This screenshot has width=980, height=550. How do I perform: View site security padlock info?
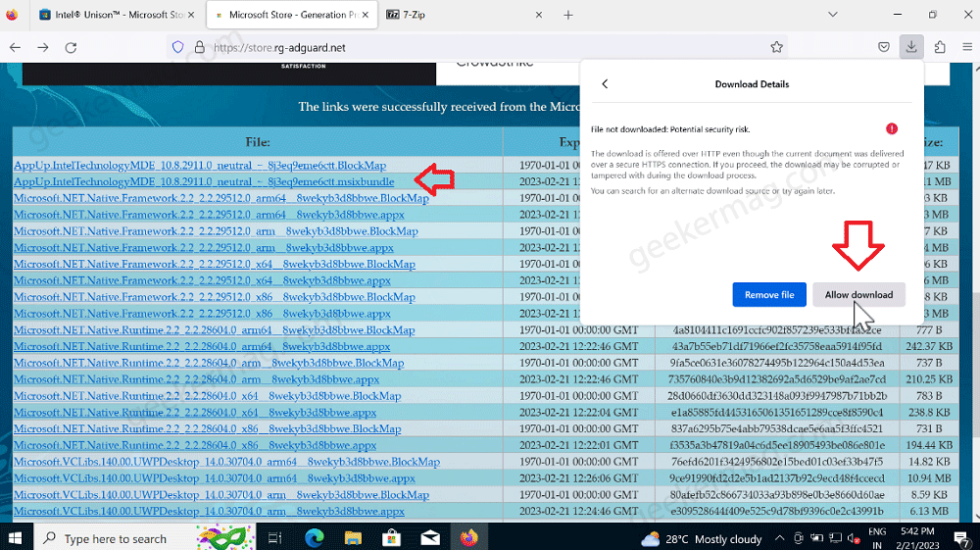coord(199,47)
